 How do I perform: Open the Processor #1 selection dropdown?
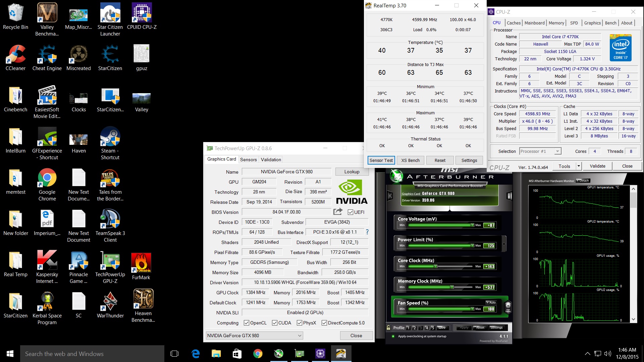click(x=540, y=151)
